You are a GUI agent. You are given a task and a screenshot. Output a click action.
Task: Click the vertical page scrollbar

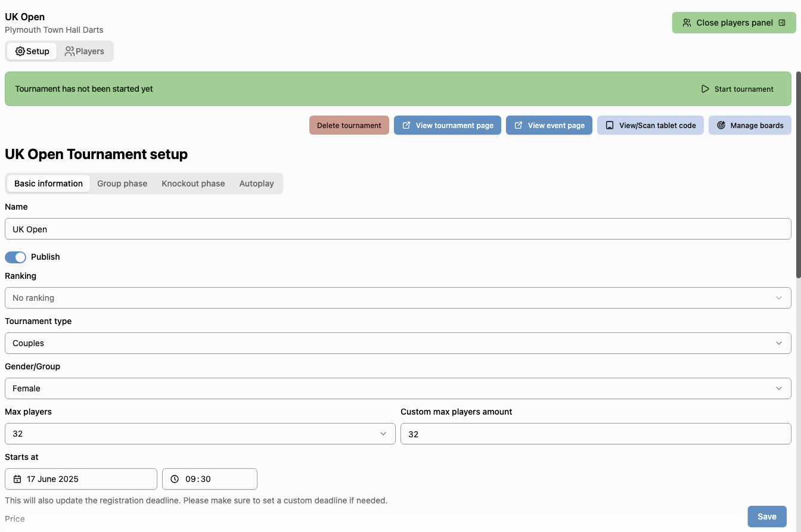[798, 174]
